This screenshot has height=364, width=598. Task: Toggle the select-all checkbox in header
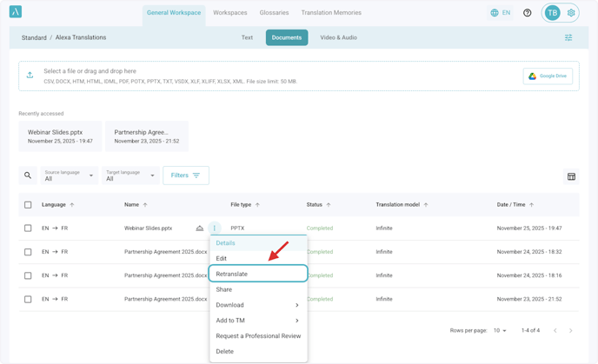point(28,205)
